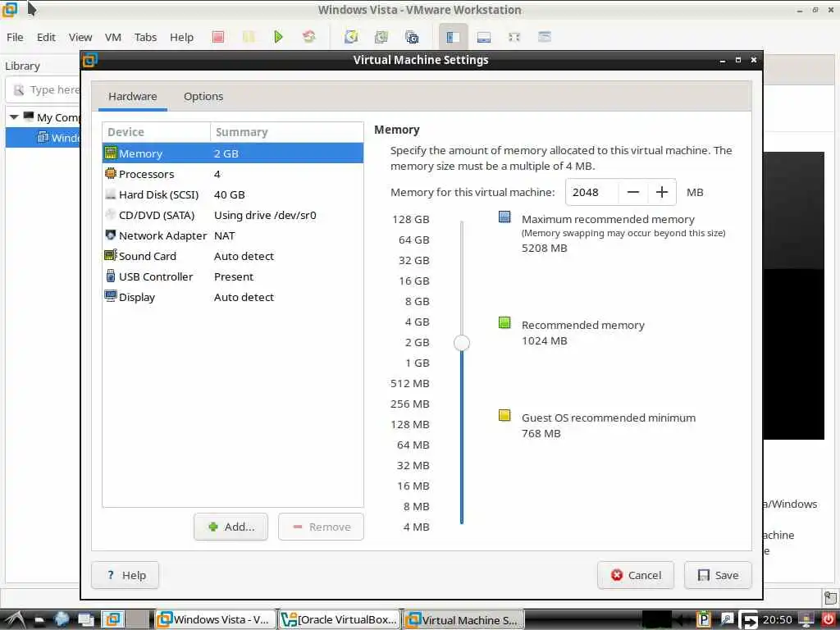Select the Display device row
Screen dimensions: 840x630
click(232, 297)
